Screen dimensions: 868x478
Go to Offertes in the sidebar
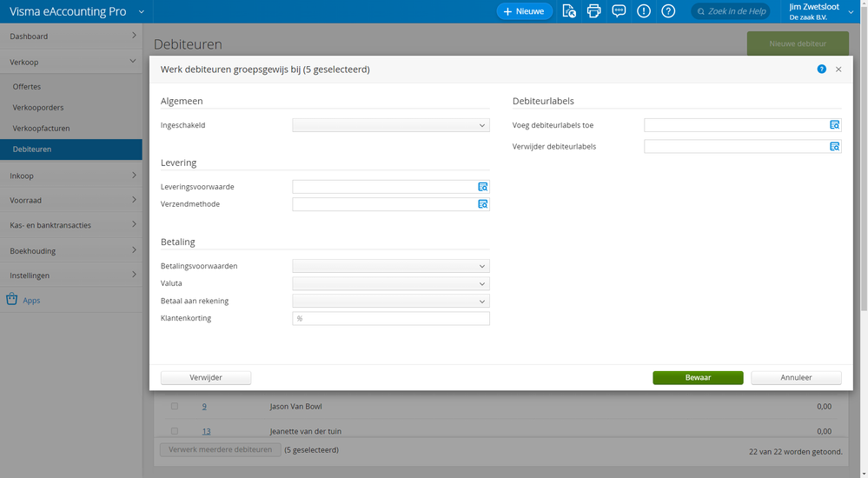click(x=27, y=87)
